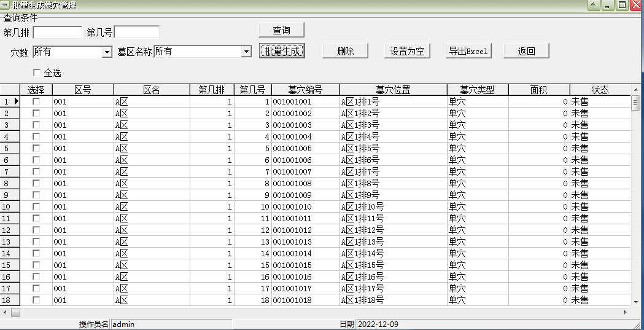
Task: Open the 穴数 dropdown
Action: coord(107,52)
